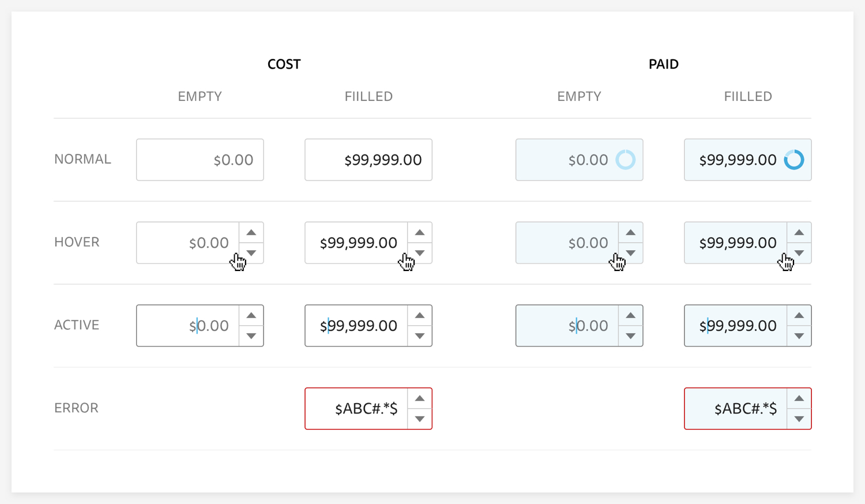Click the blue spinner icon in Normal Paid Filled field
865x504 pixels.
point(794,160)
